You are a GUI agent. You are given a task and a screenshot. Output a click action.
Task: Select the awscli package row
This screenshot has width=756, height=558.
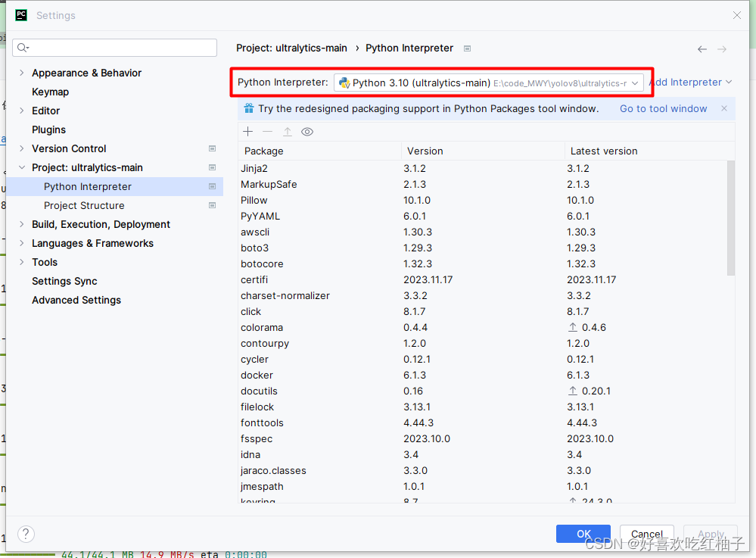(483, 232)
